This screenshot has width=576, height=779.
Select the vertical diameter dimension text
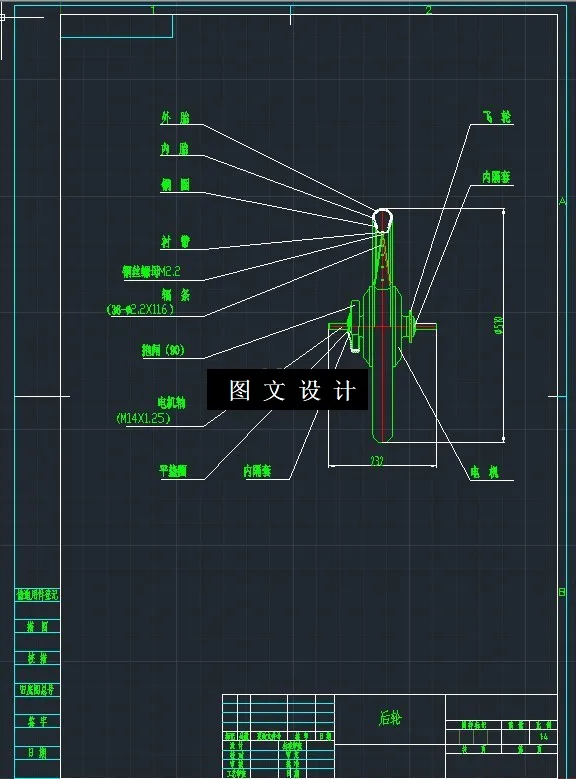pyautogui.click(x=500, y=324)
